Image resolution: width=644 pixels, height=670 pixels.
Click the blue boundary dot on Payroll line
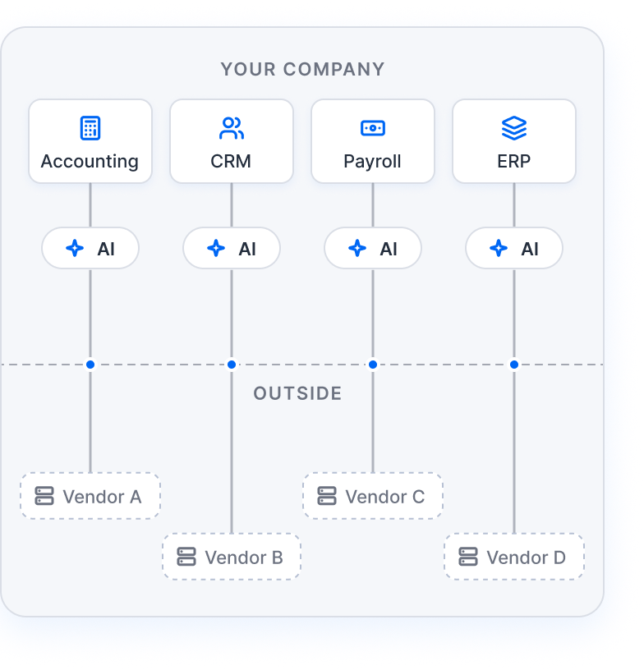pos(373,365)
